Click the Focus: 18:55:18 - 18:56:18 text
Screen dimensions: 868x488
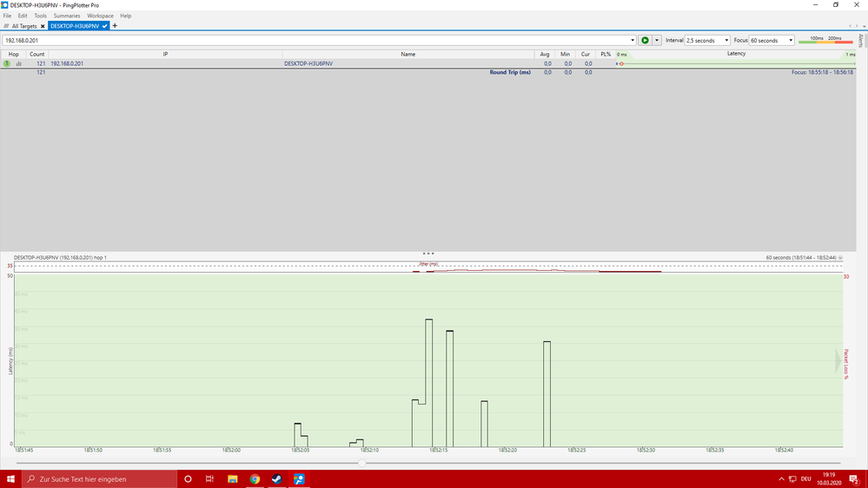822,72
